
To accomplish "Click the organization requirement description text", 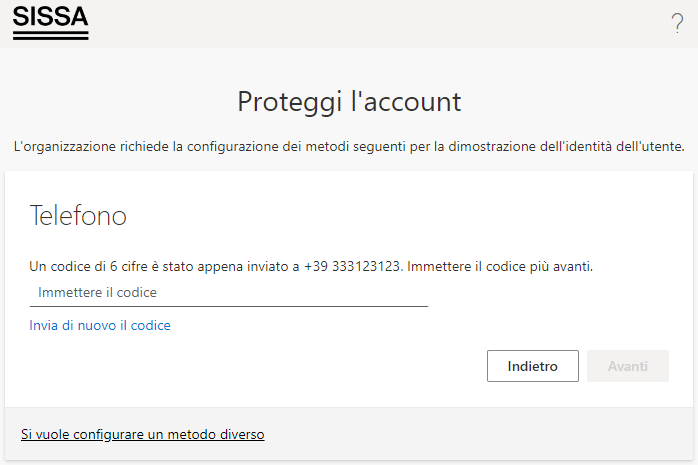I will 349,146.
